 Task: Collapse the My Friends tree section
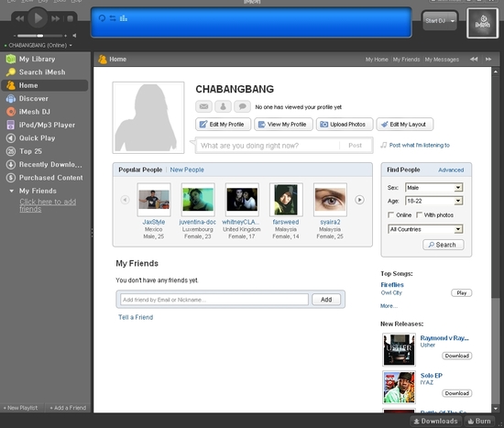[12, 191]
